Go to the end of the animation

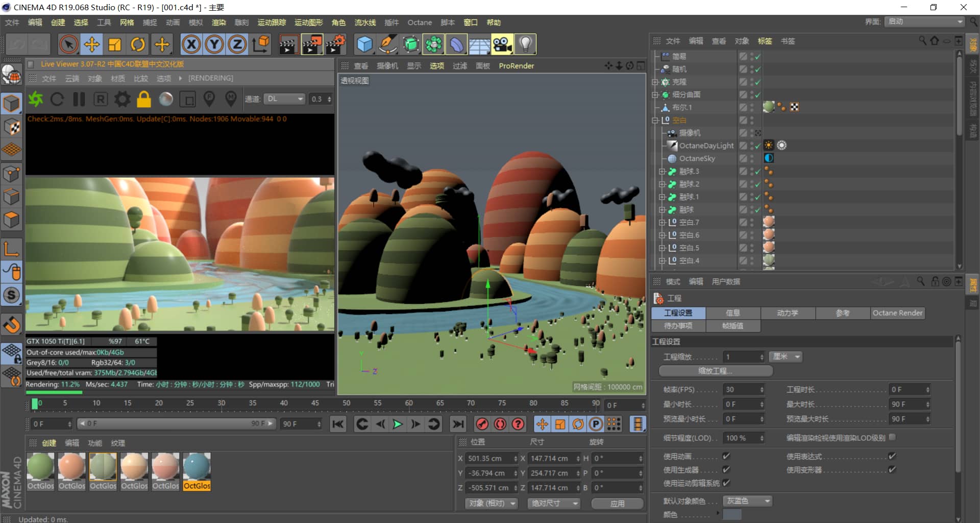(x=458, y=424)
